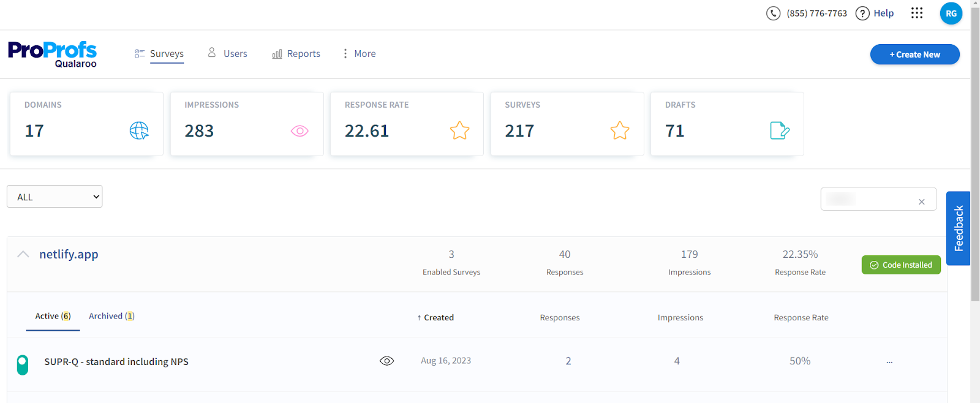This screenshot has width=980, height=403.
Task: Click the star icon in Response Rate card
Action: pos(459,130)
